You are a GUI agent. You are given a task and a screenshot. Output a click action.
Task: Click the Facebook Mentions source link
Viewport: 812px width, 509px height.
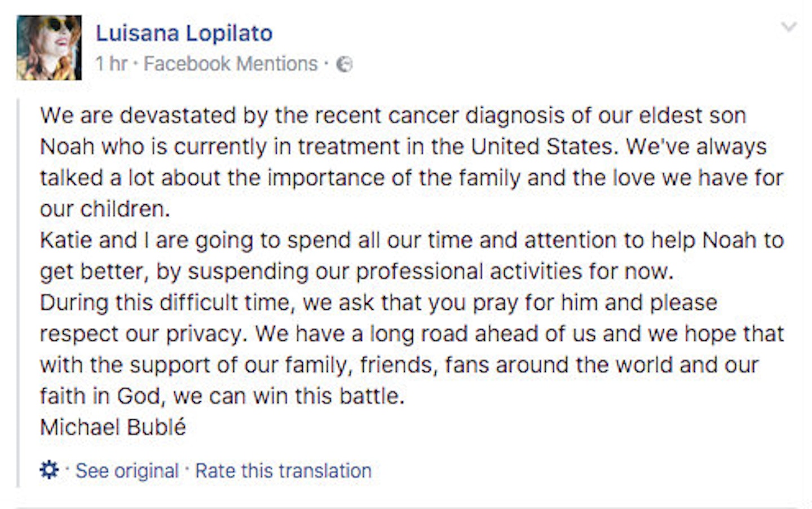[231, 64]
